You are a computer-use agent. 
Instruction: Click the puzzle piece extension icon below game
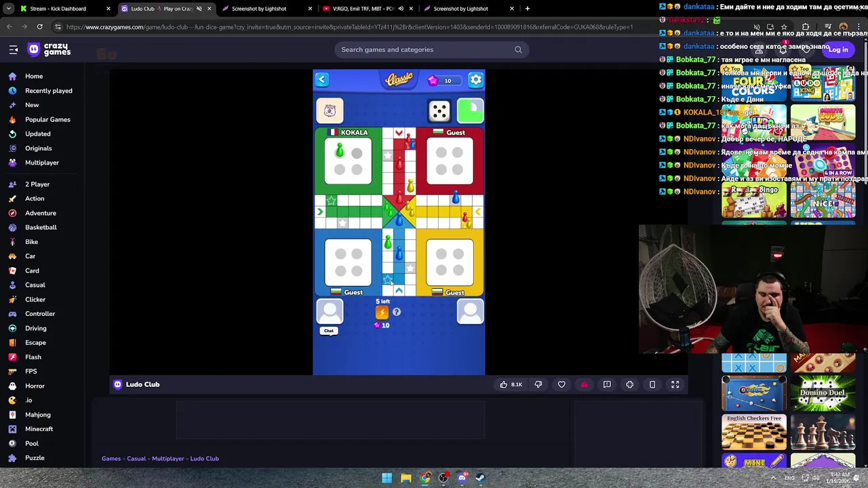(x=630, y=384)
